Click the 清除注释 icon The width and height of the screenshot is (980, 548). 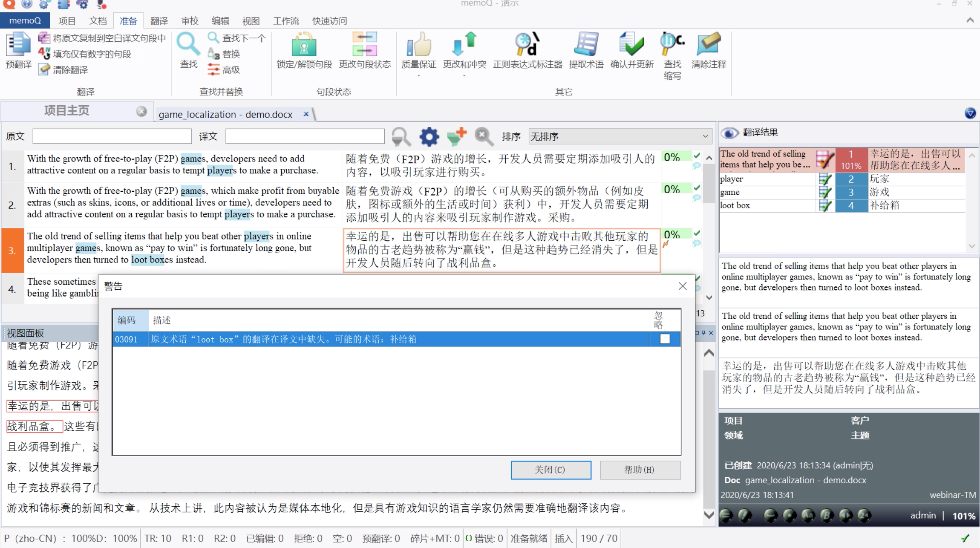709,51
